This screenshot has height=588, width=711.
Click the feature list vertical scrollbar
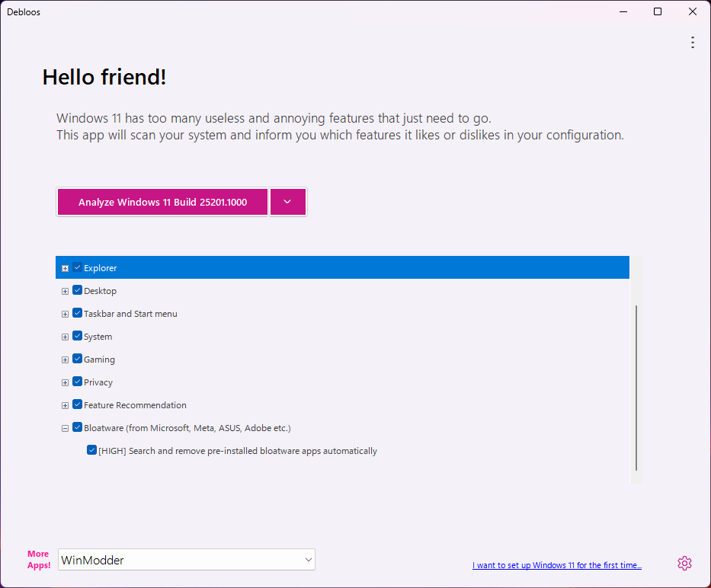pos(636,388)
